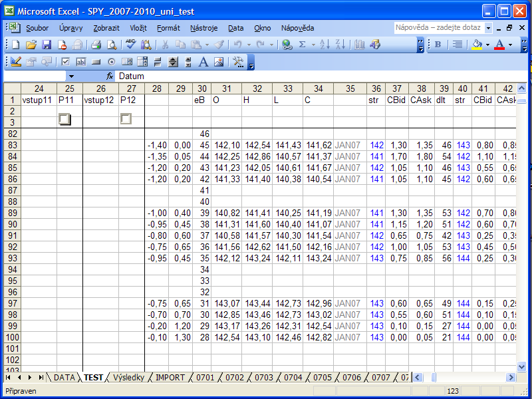Click the Paste clipboard icon
The image size is (532, 399).
[x=196, y=45]
